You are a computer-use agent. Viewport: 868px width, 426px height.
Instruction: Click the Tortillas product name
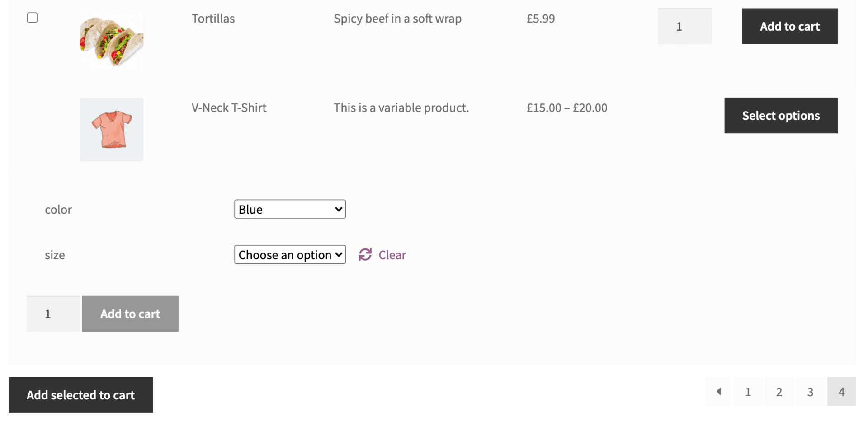point(213,19)
